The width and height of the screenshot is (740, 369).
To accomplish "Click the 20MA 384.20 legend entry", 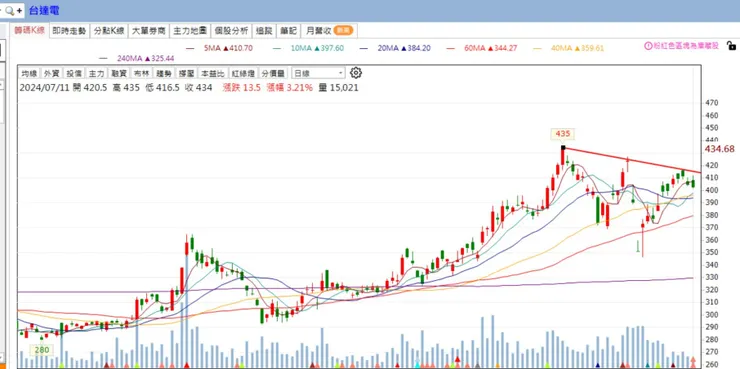I will click(x=395, y=48).
